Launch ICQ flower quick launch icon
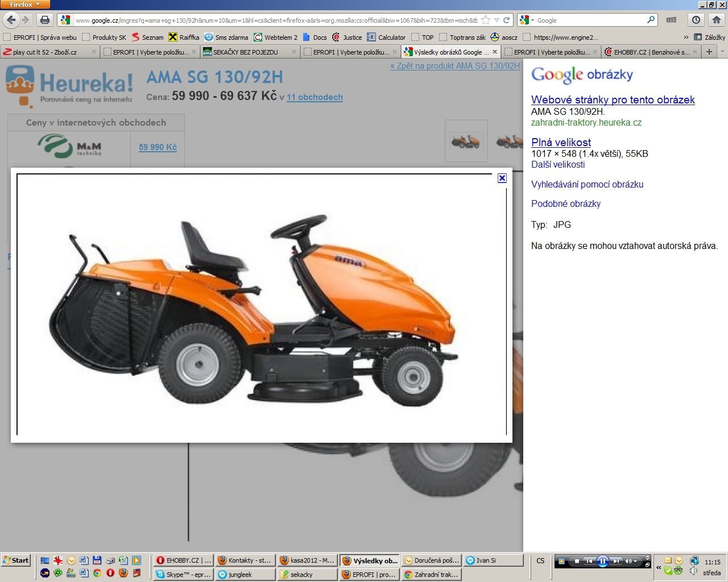This screenshot has width=728, height=582. (58, 573)
